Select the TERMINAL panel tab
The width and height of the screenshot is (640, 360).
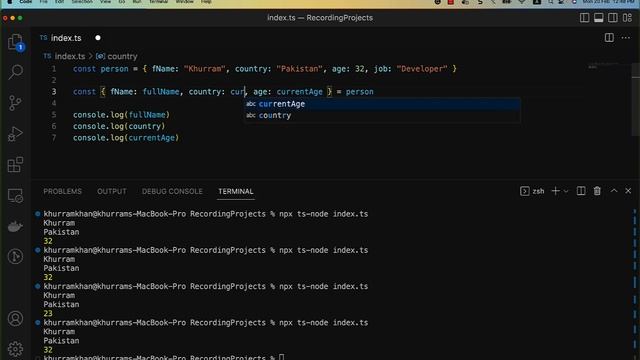coord(236,191)
